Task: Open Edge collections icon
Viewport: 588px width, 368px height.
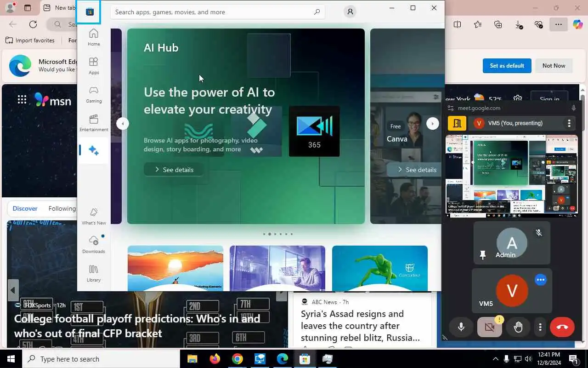Action: pos(498,25)
